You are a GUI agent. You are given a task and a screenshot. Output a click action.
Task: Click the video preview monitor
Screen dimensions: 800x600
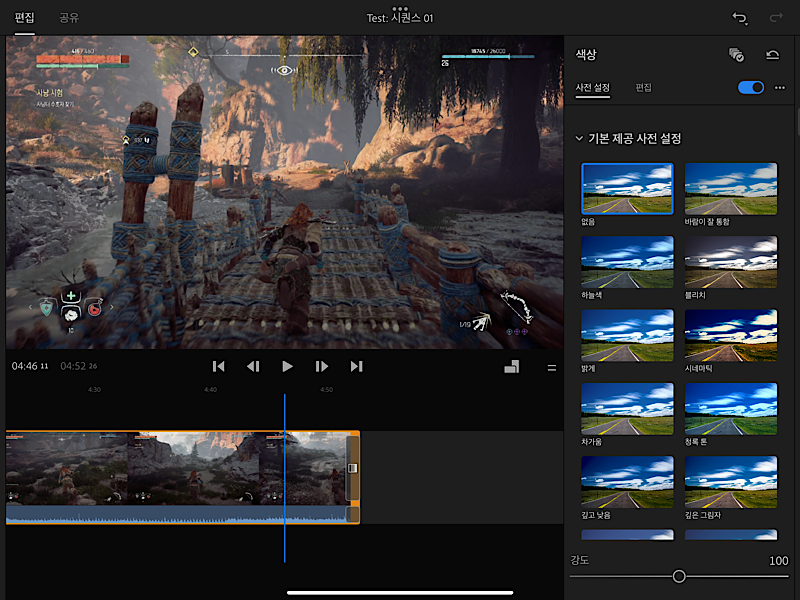click(285, 192)
